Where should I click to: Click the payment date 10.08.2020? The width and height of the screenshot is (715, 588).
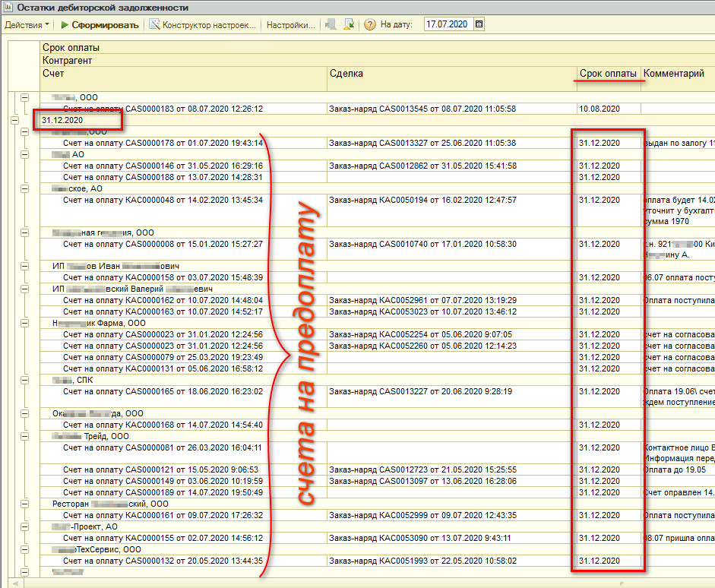point(600,109)
